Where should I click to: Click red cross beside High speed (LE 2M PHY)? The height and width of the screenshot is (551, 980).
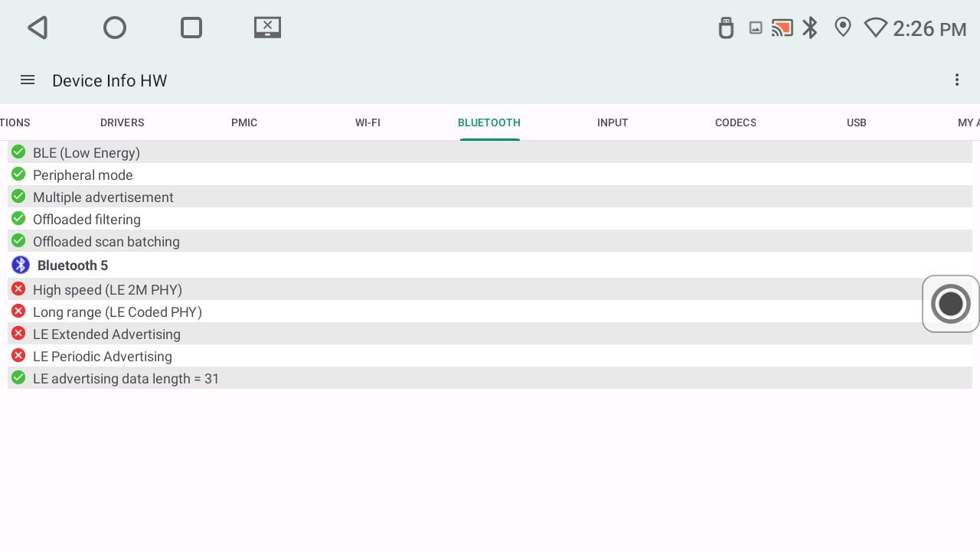pos(18,289)
